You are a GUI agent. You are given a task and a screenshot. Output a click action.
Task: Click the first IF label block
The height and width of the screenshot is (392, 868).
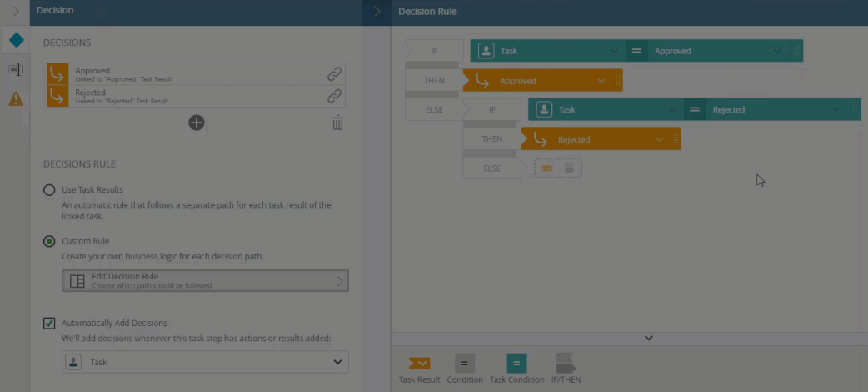click(435, 51)
